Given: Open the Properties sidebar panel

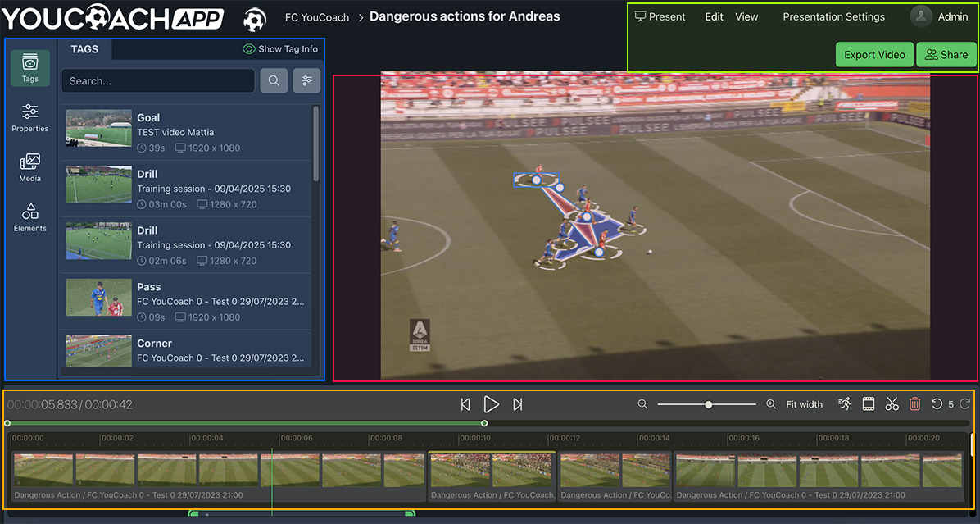Looking at the screenshot, I should [30, 117].
